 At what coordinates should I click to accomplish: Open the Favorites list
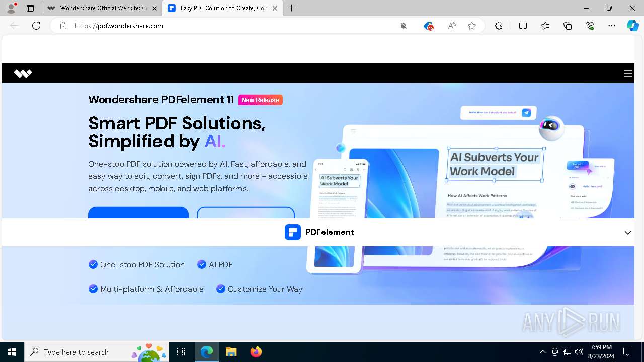545,26
